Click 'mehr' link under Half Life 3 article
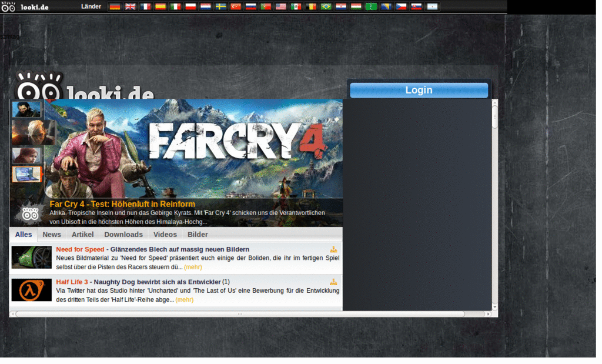Viewport: 602px width, 364px height. click(x=184, y=300)
